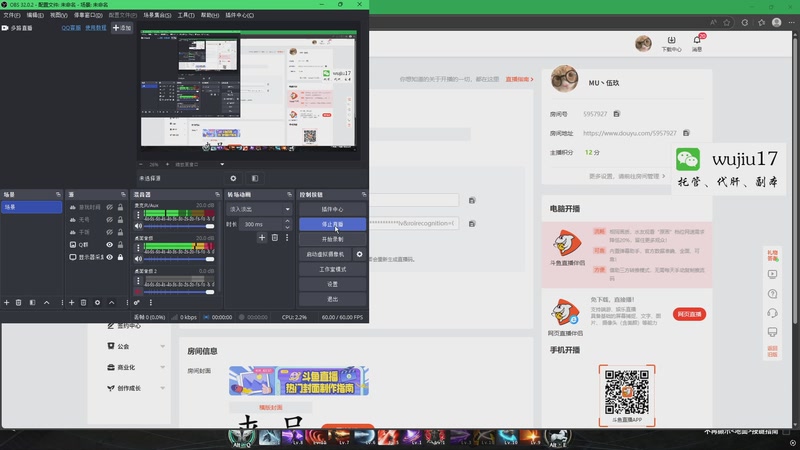Start virtual camera with 启动虚拟摄像机
Screen dimensions: 800x450
[x=325, y=254]
